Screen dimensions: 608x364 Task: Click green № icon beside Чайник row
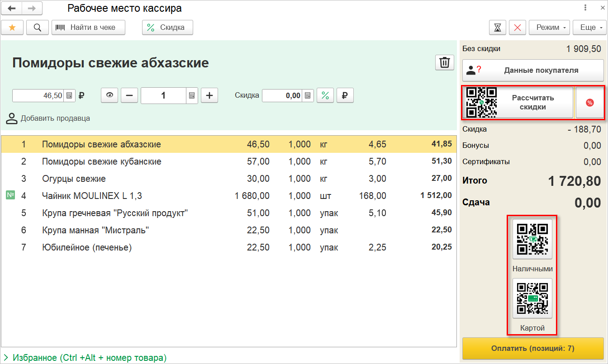tap(10, 195)
